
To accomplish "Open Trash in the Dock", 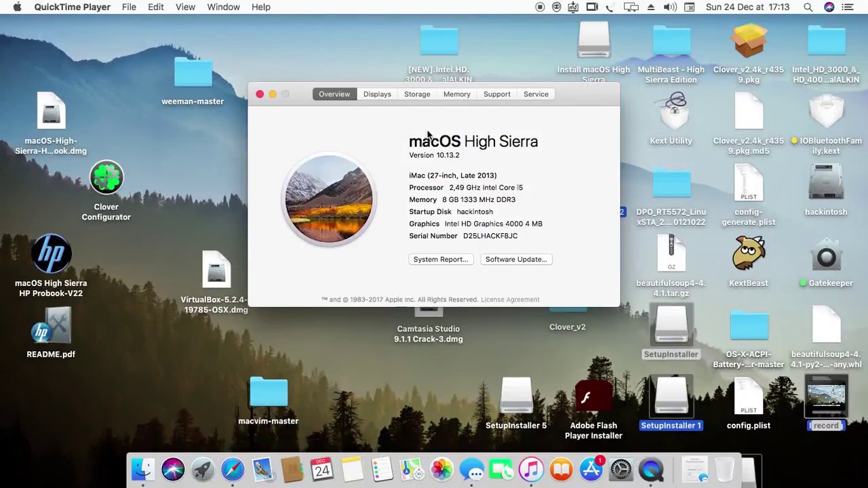I will tap(724, 469).
